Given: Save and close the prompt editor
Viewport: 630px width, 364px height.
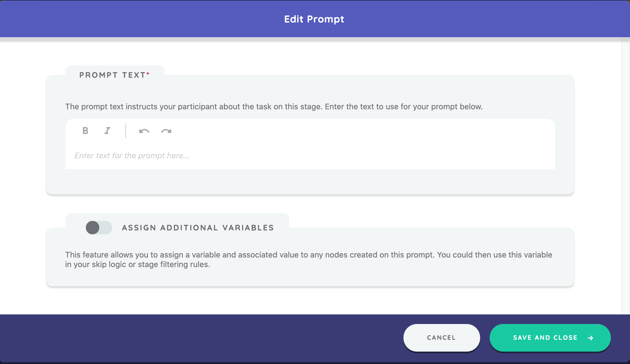Looking at the screenshot, I should coord(545,338).
